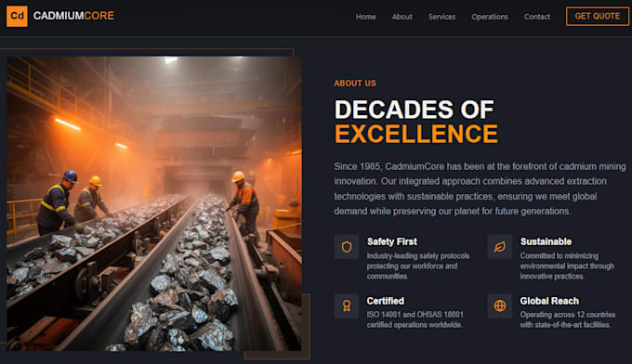Click the 'Committed to minimizing' description
Screen dimensions: 632x364
pos(567,266)
